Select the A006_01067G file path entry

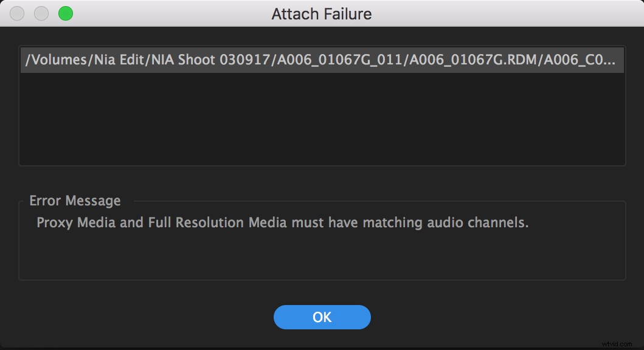tap(322, 60)
